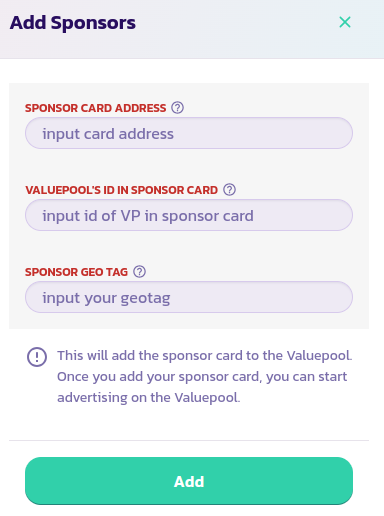Click the line starting 'Once you add your sponsor card'

tap(202, 377)
